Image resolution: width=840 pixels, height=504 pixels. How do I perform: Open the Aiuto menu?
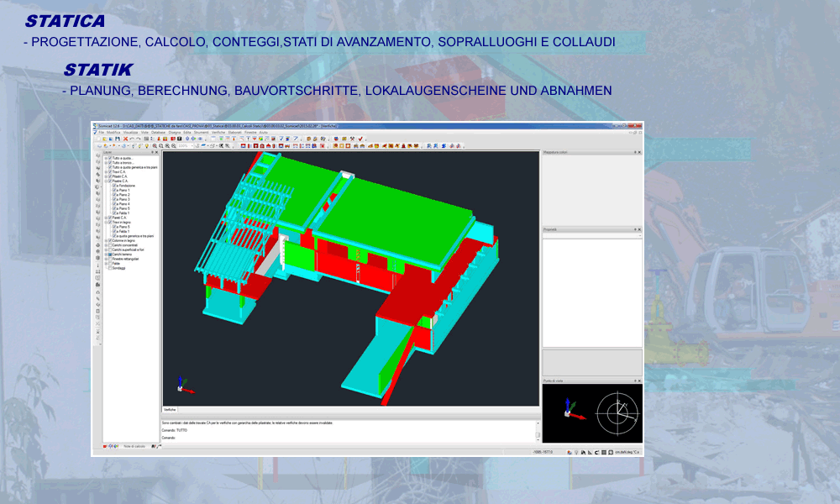264,132
